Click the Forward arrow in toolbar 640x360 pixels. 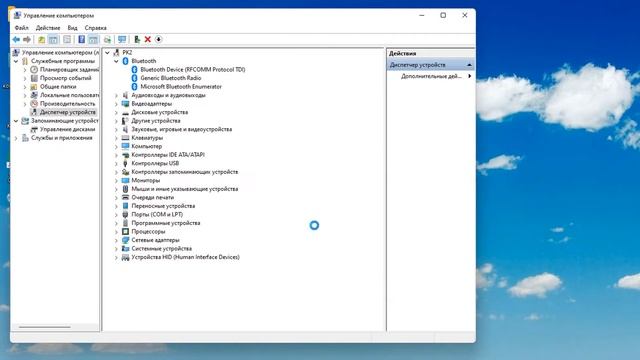(x=27, y=40)
